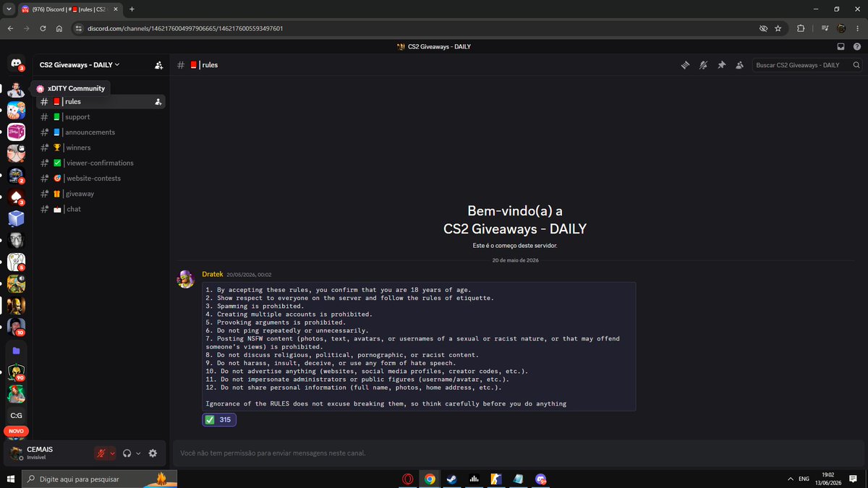
Task: Open the announcements channel
Action: (x=101, y=132)
